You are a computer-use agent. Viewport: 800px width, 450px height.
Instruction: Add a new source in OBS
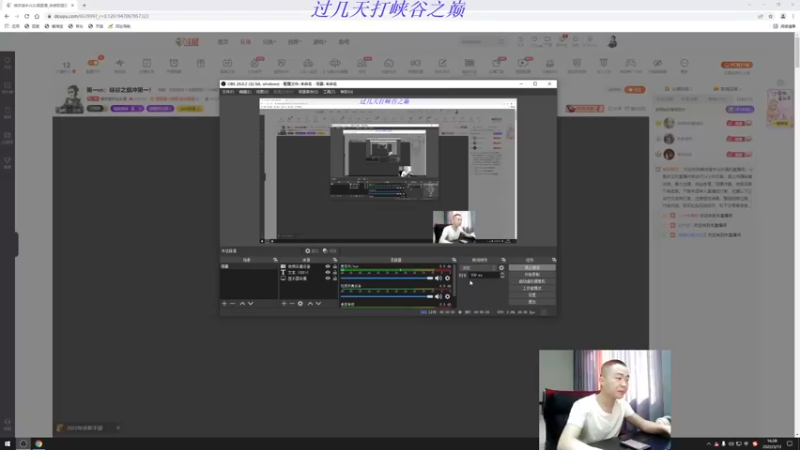[x=284, y=304]
